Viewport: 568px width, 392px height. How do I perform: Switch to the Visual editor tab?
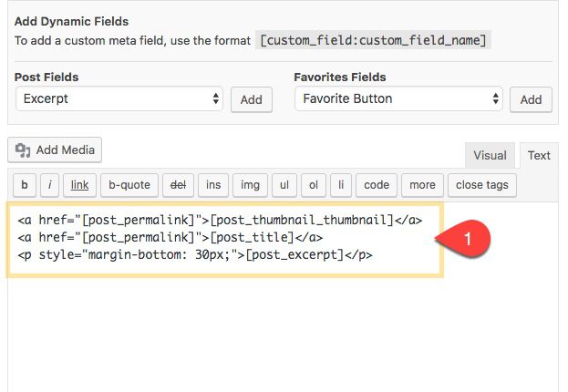coord(490,156)
